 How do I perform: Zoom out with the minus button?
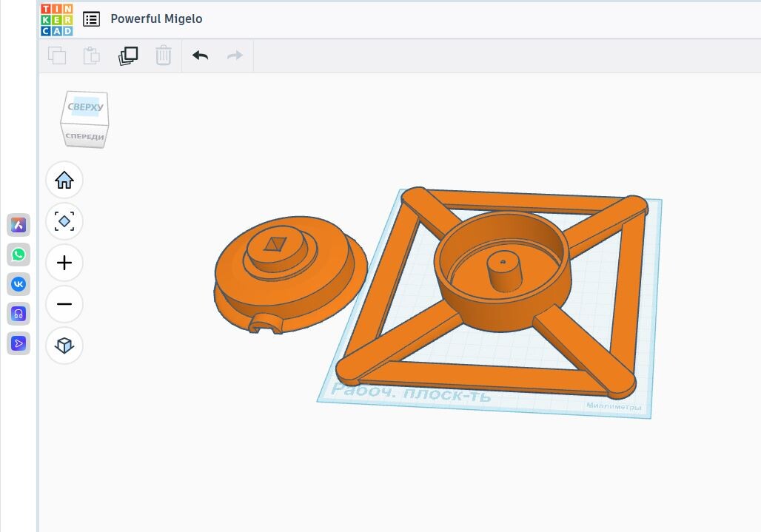64,304
